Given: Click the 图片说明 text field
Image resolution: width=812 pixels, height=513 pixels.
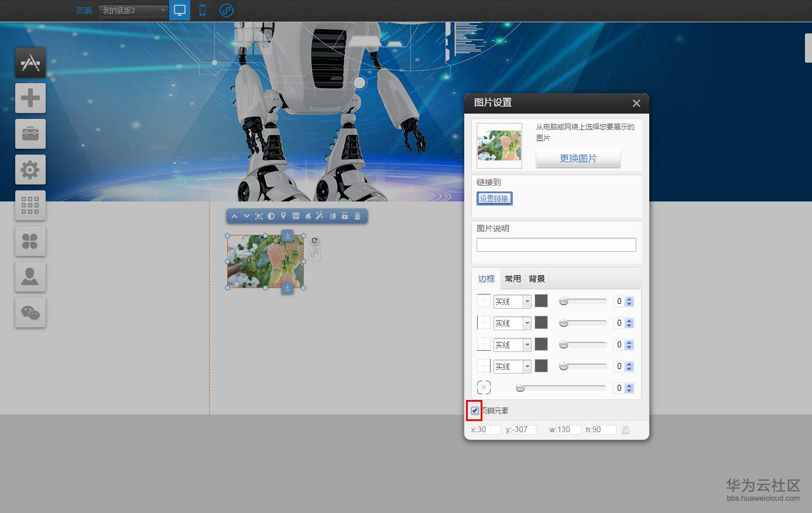Looking at the screenshot, I should point(556,245).
